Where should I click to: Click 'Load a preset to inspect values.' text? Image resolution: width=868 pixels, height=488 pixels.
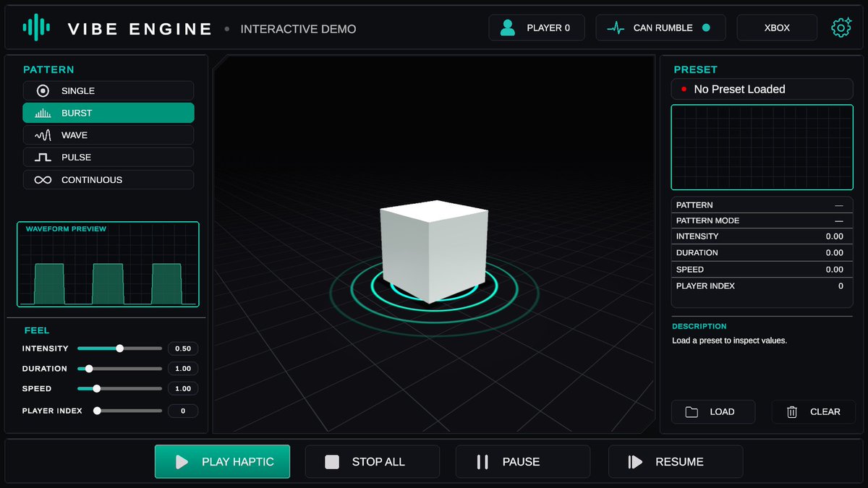click(729, 341)
